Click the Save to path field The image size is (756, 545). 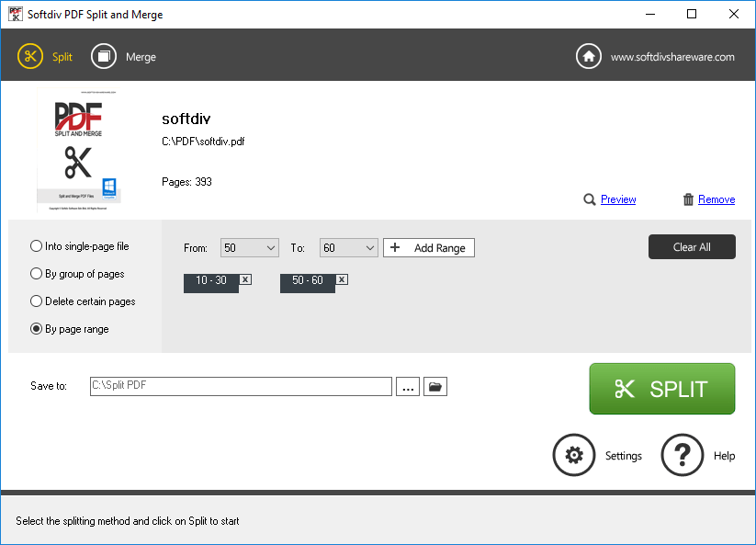coord(241,386)
